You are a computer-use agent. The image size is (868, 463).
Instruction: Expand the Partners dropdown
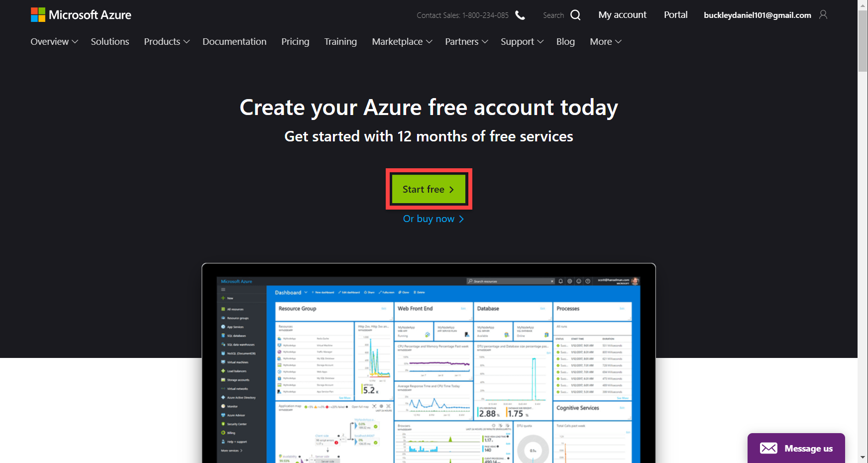coord(466,42)
